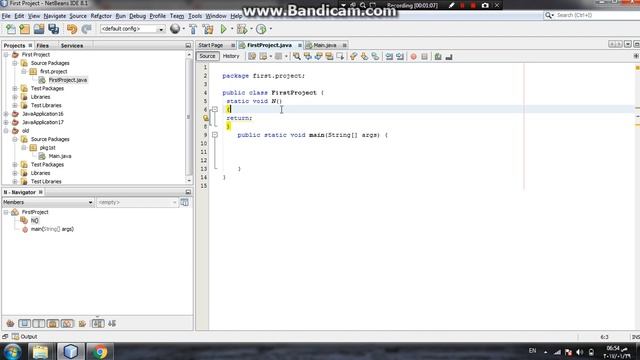Screen dimensions: 640x360
Task: Open the Run Project dropdown arrow
Action: [231, 29]
